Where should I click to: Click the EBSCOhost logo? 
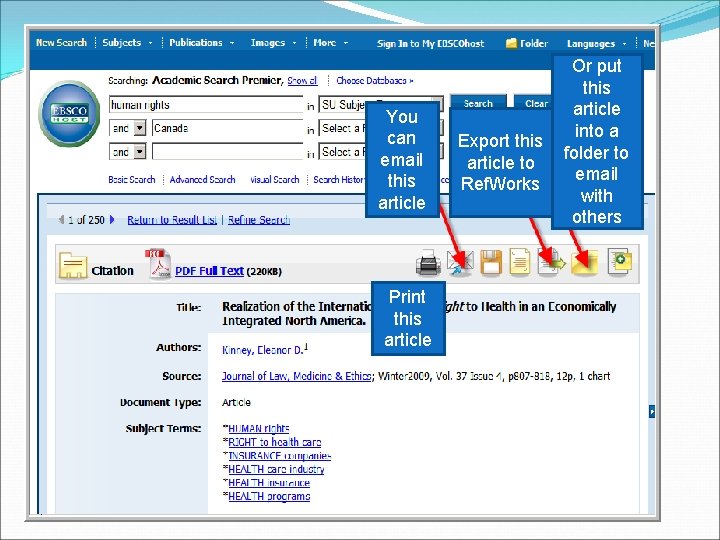point(69,113)
